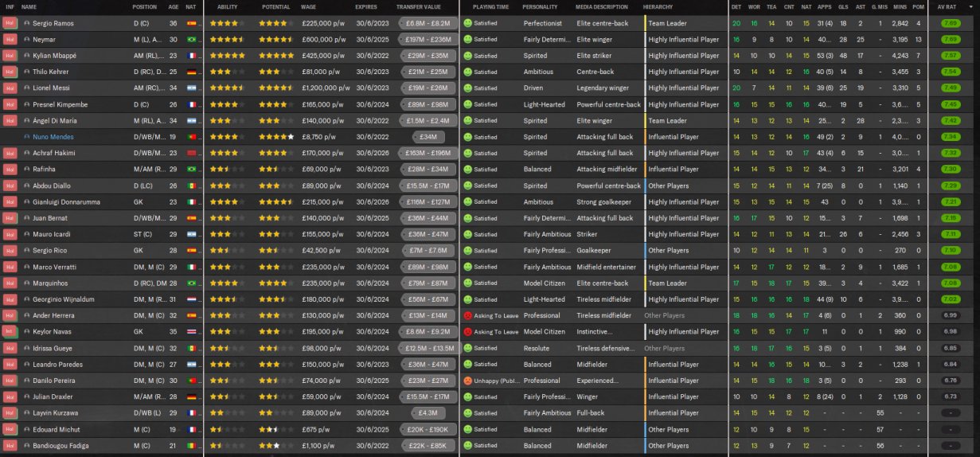Click Gianluigi Donnarumma's Strong goalkeeper description
The image size is (980, 457).
pos(604,201)
